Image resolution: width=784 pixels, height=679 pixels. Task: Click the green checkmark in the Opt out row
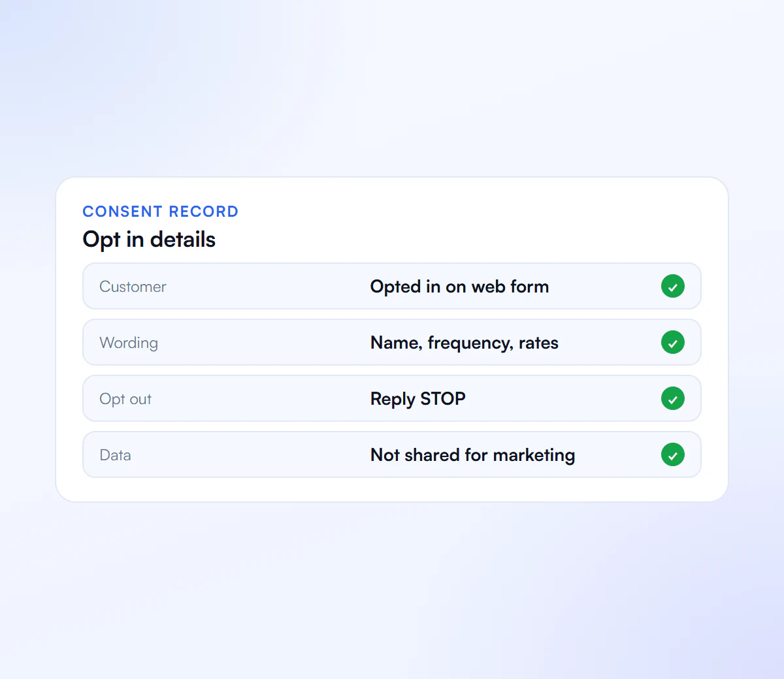pos(673,398)
